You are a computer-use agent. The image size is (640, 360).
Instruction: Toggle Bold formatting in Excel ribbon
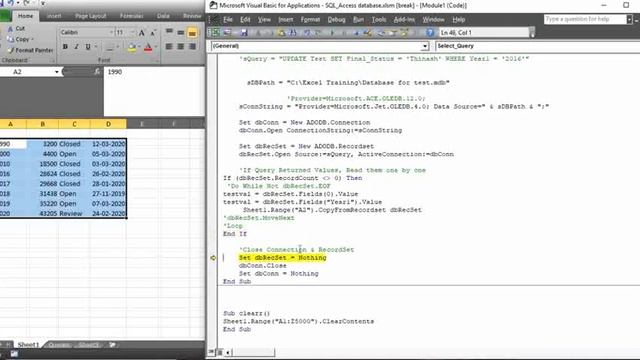click(65, 47)
